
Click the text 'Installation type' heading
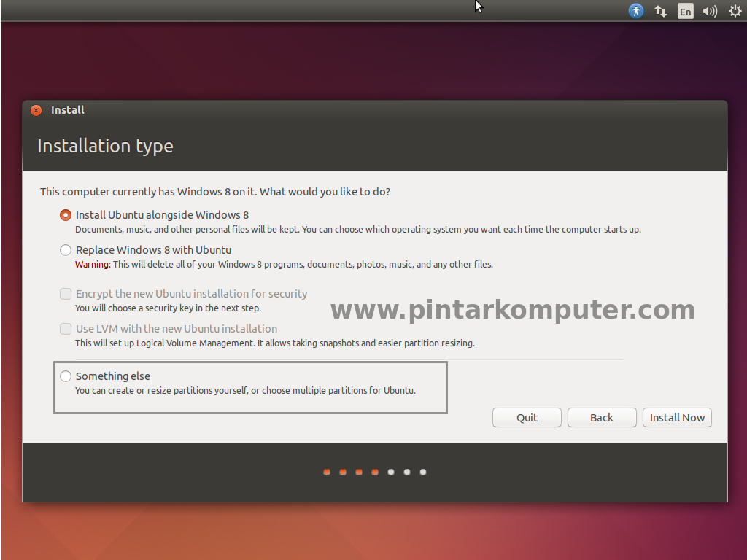pyautogui.click(x=105, y=146)
